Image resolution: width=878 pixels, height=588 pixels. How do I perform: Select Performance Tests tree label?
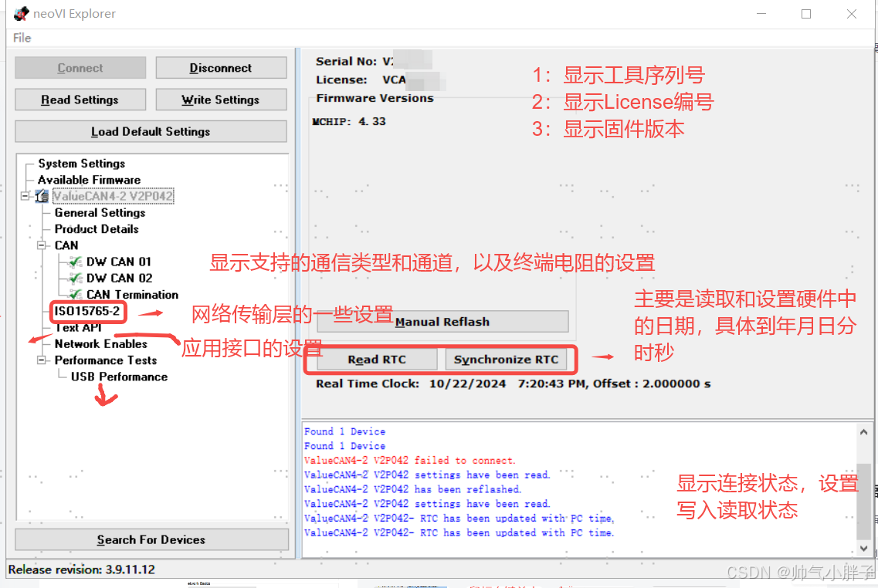(106, 360)
